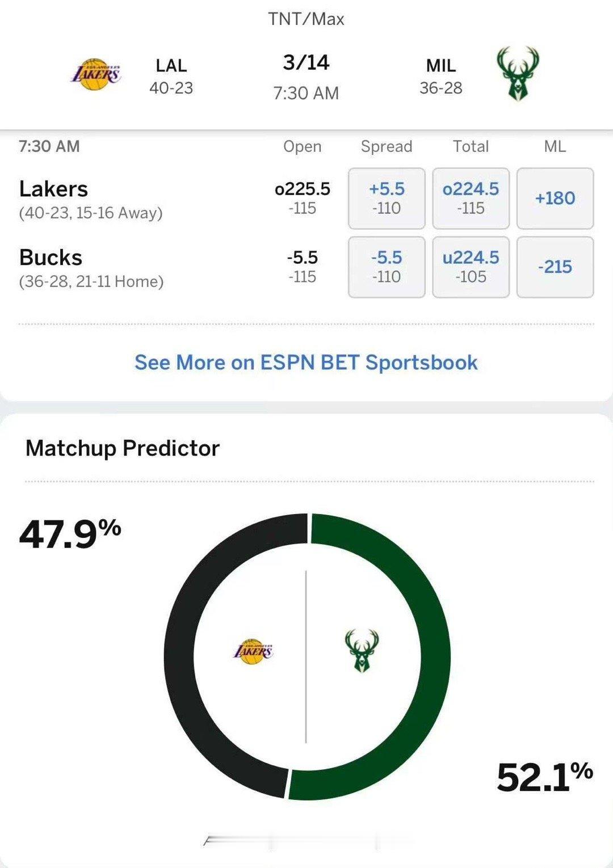Select Lakers +5.5 spread bet
The height and width of the screenshot is (868, 613).
(387, 198)
